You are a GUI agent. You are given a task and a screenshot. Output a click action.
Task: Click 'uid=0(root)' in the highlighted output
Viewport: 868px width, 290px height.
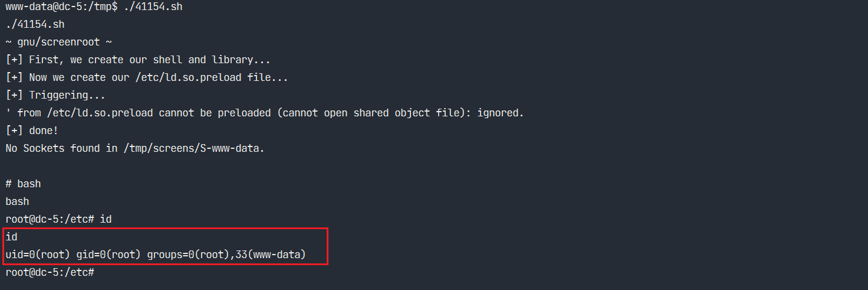[38, 255]
